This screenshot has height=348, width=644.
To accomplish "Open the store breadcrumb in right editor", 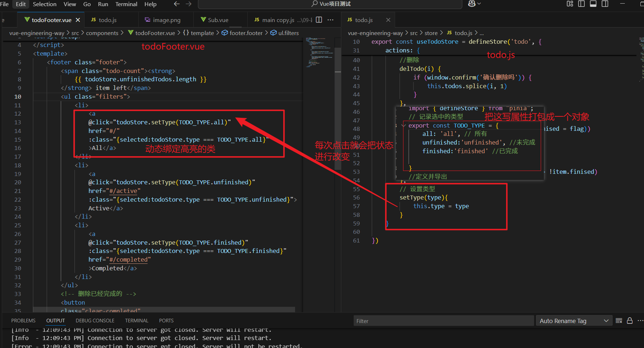I will click(x=431, y=33).
